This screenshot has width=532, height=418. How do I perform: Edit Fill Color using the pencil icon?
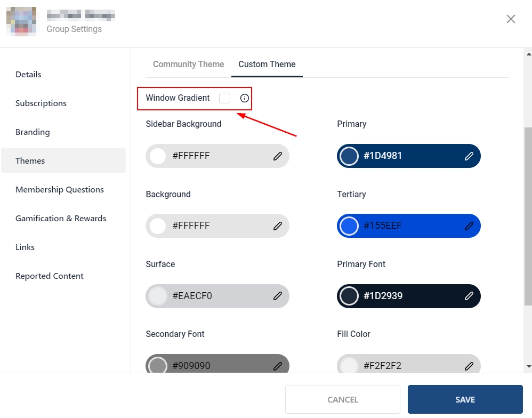click(x=469, y=366)
